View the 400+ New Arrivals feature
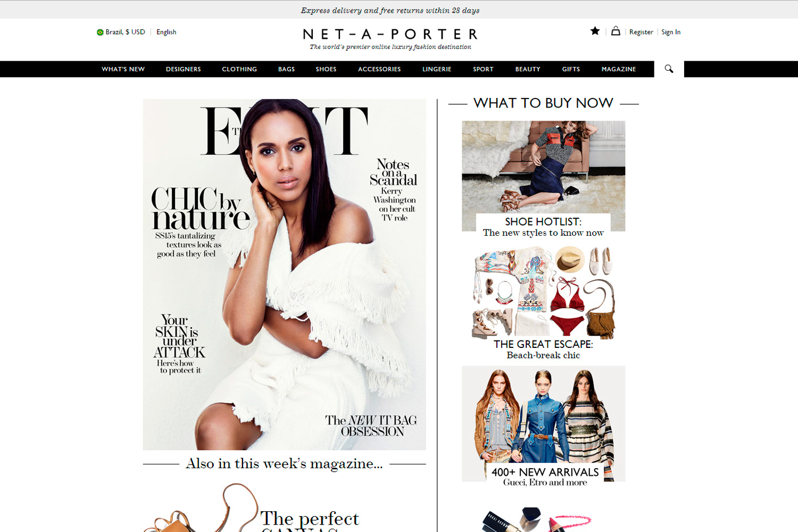This screenshot has height=532, width=798. coord(543,423)
